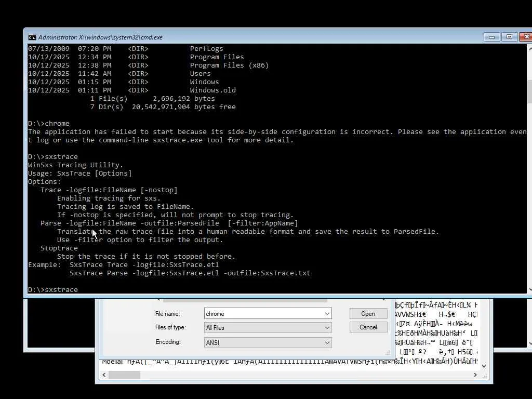Viewport: 532px width, 399px height.
Task: Click Notepad vertical scroll down arrow
Action: [x=484, y=366]
